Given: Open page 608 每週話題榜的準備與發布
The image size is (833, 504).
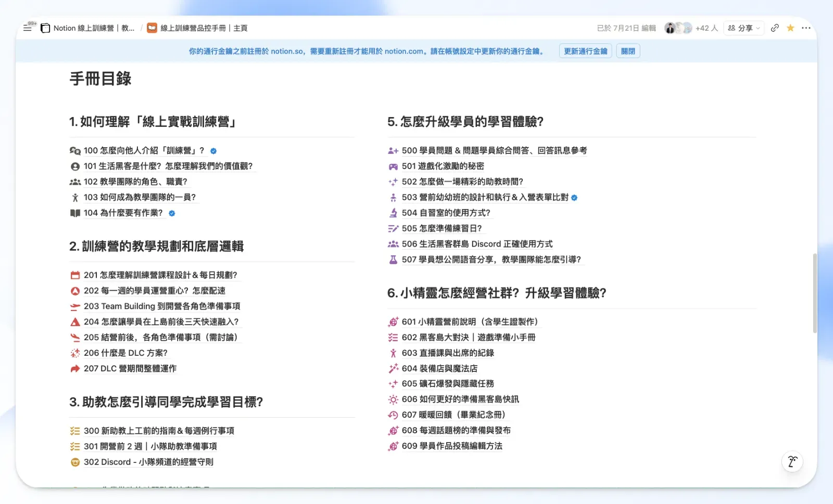Looking at the screenshot, I should pyautogui.click(x=456, y=431).
